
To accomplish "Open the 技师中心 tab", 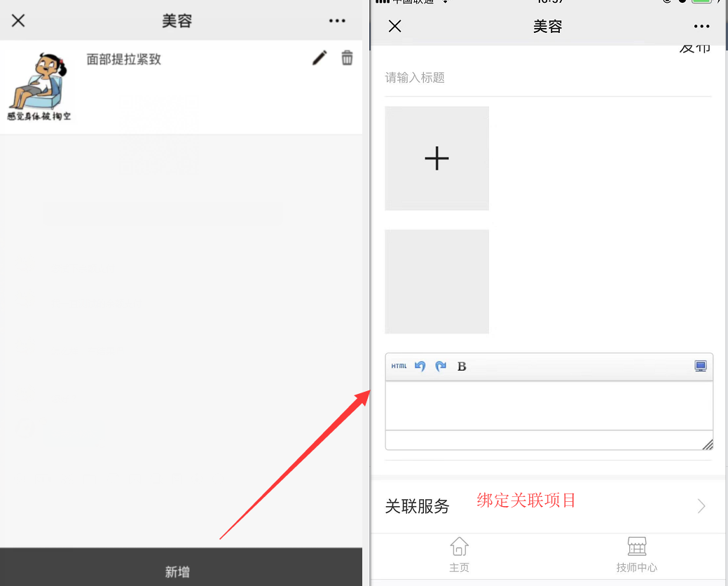I will tap(636, 554).
